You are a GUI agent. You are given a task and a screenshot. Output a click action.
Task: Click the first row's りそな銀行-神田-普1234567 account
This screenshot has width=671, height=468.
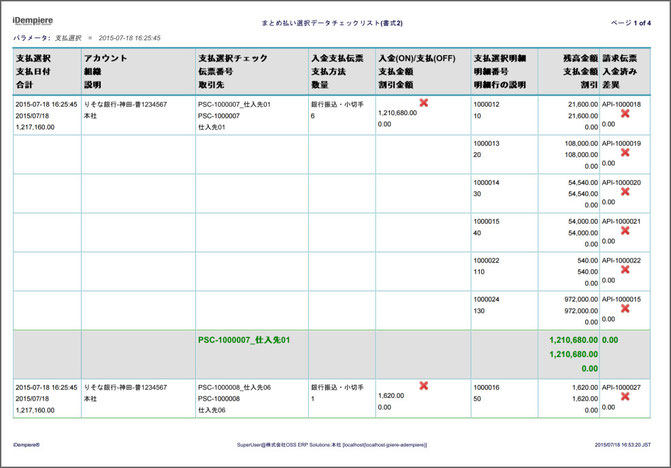(x=125, y=104)
